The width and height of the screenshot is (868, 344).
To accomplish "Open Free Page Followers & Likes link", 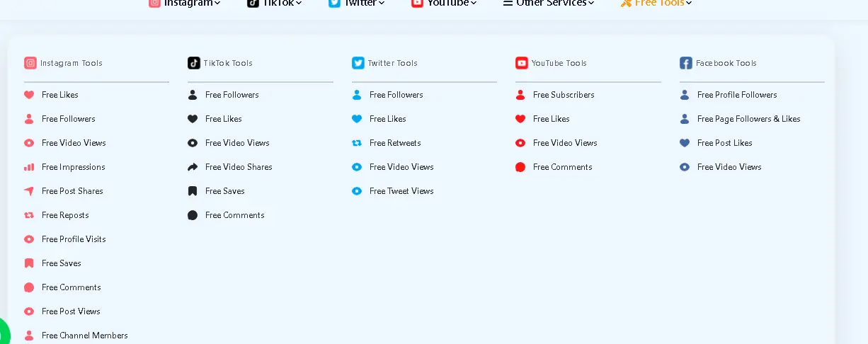I will pyautogui.click(x=749, y=119).
